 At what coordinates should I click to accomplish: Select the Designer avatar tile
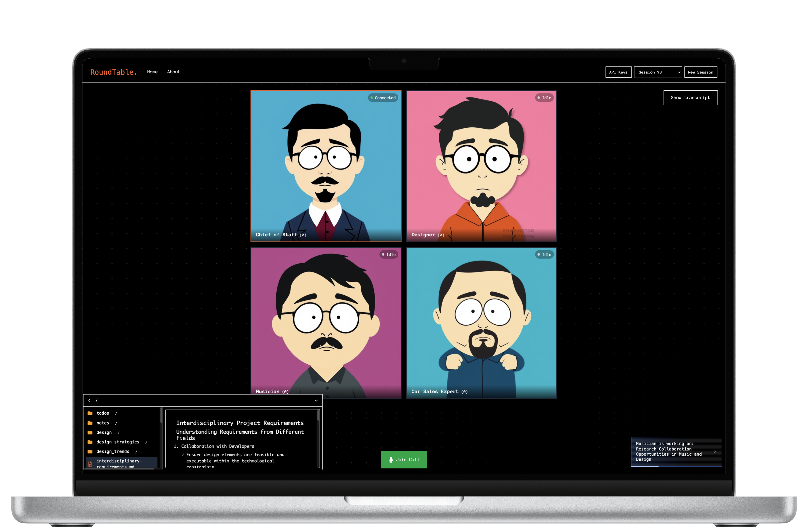click(481, 166)
